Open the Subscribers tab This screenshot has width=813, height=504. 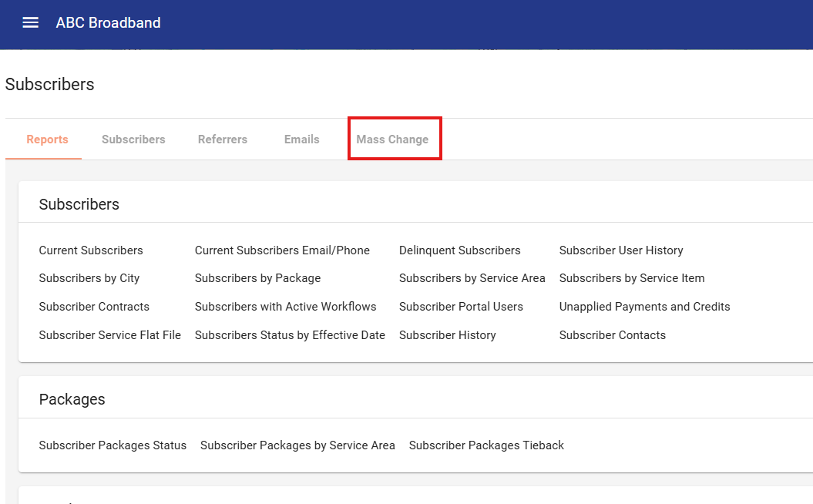[x=133, y=139]
